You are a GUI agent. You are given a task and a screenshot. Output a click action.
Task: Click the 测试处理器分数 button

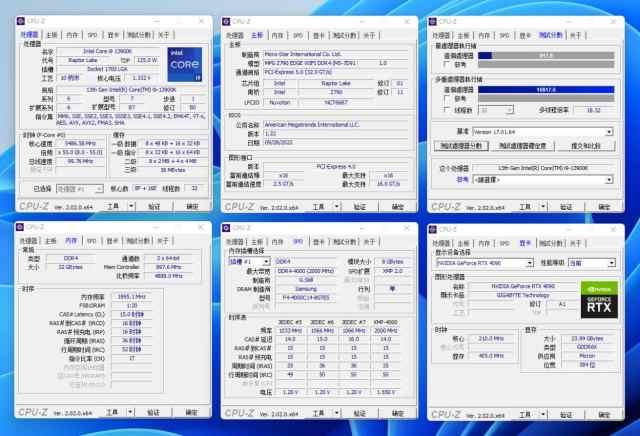tap(461, 146)
